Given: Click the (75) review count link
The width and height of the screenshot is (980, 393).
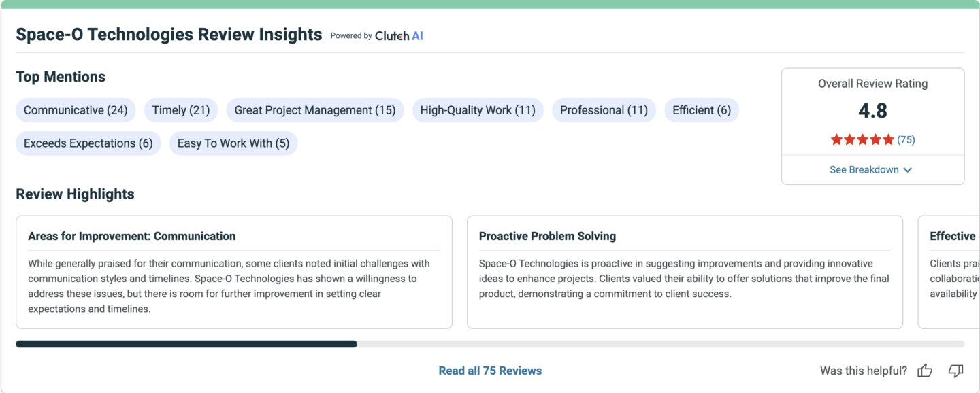Looking at the screenshot, I should click(x=906, y=140).
